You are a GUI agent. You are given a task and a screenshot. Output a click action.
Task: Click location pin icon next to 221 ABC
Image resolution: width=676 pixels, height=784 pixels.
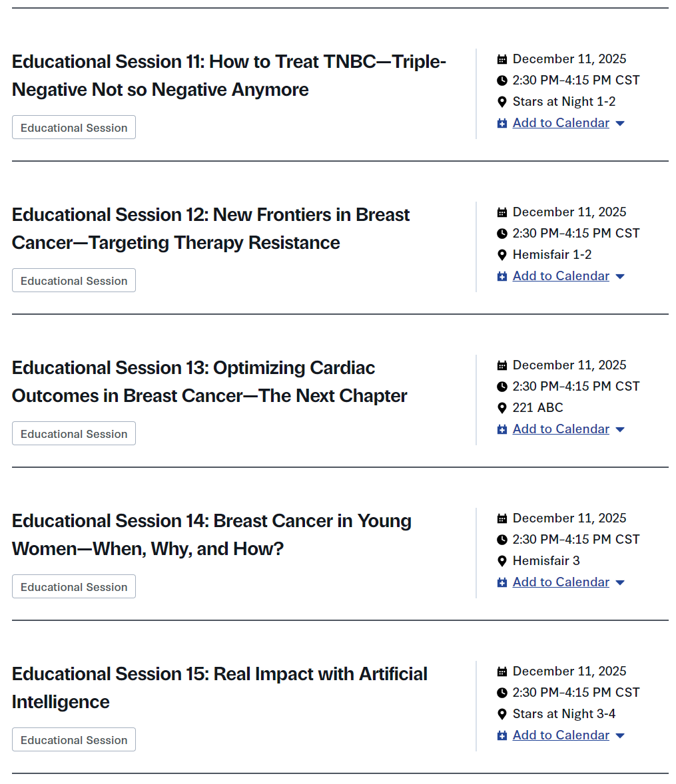pyautogui.click(x=502, y=408)
